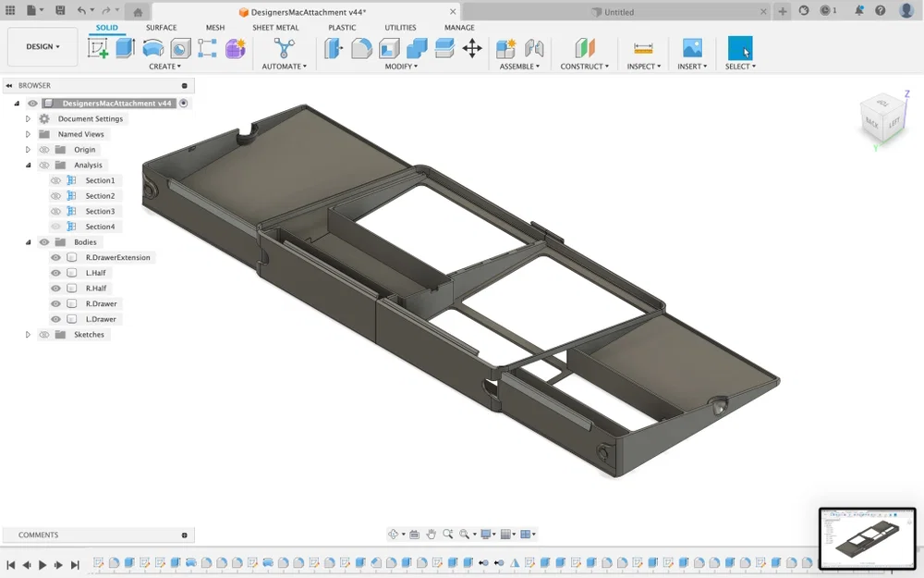Screen dimensions: 924x578
Task: Expand the Sketches folder
Action: click(28, 335)
